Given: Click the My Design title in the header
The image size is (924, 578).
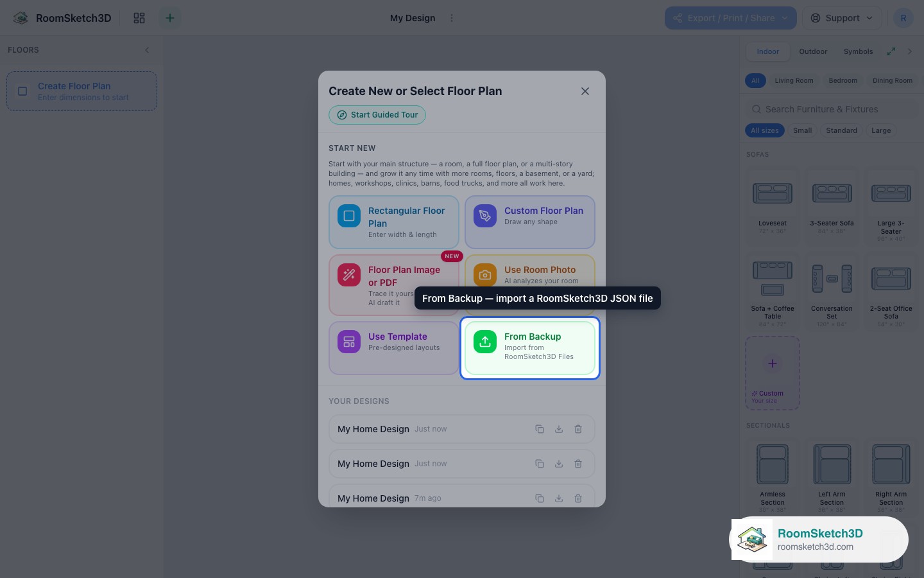Looking at the screenshot, I should (x=413, y=18).
